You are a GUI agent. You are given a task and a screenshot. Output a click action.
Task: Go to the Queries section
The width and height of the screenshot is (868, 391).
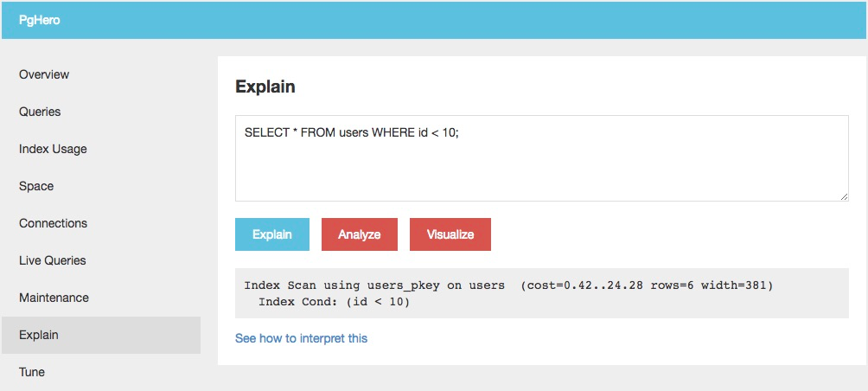tap(40, 112)
